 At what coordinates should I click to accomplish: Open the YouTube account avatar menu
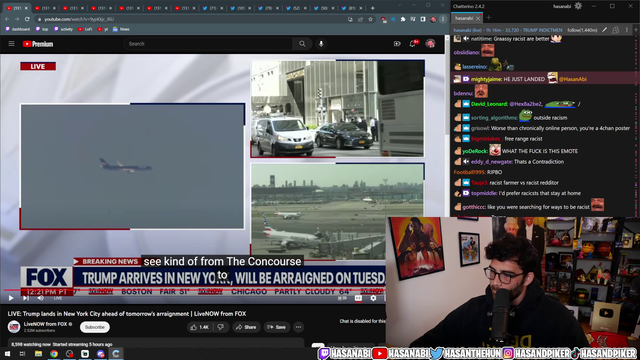click(430, 44)
